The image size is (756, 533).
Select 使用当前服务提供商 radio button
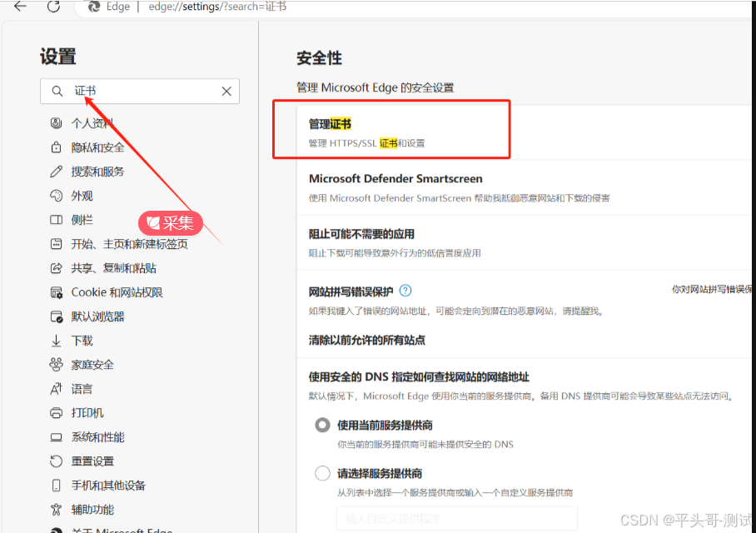click(x=322, y=425)
